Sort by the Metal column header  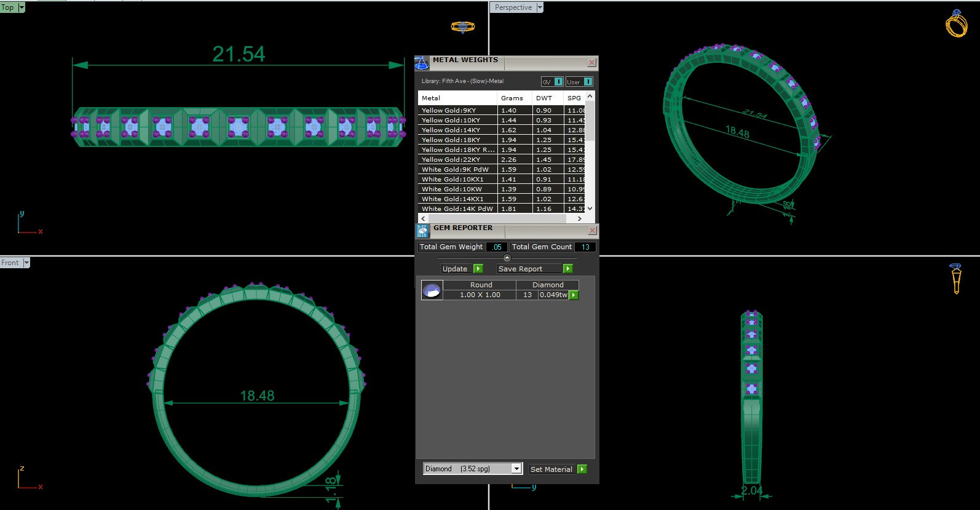(457, 98)
